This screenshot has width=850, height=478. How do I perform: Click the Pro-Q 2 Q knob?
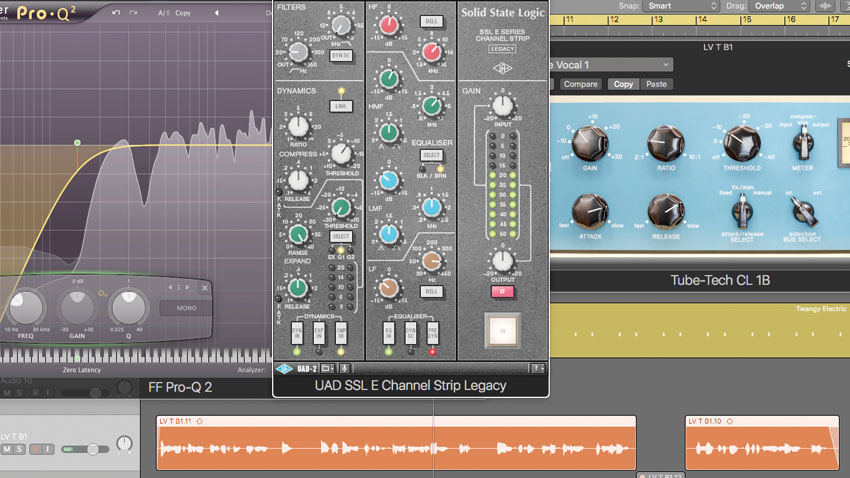(x=128, y=307)
